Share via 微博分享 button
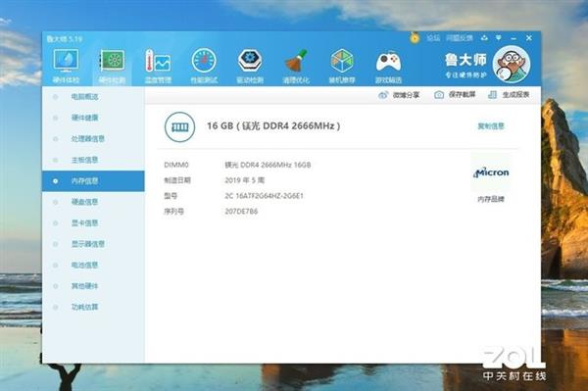Image resolution: width=588 pixels, height=391 pixels. click(399, 95)
